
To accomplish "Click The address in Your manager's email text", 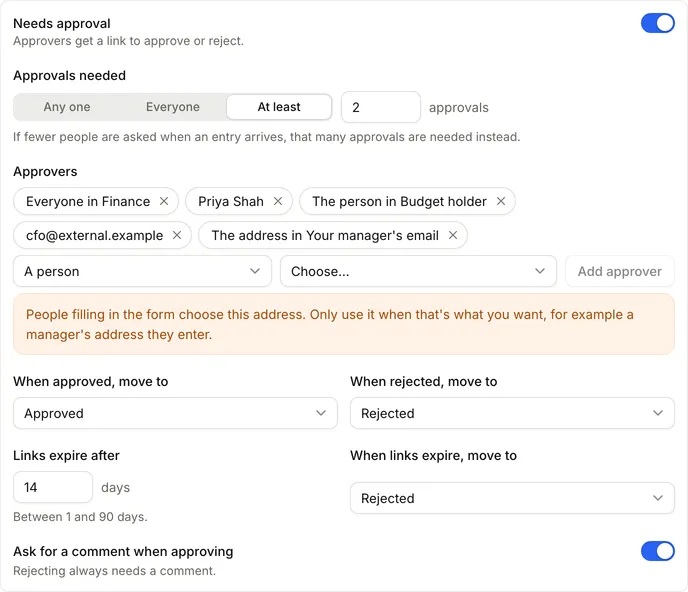I will coord(325,236).
